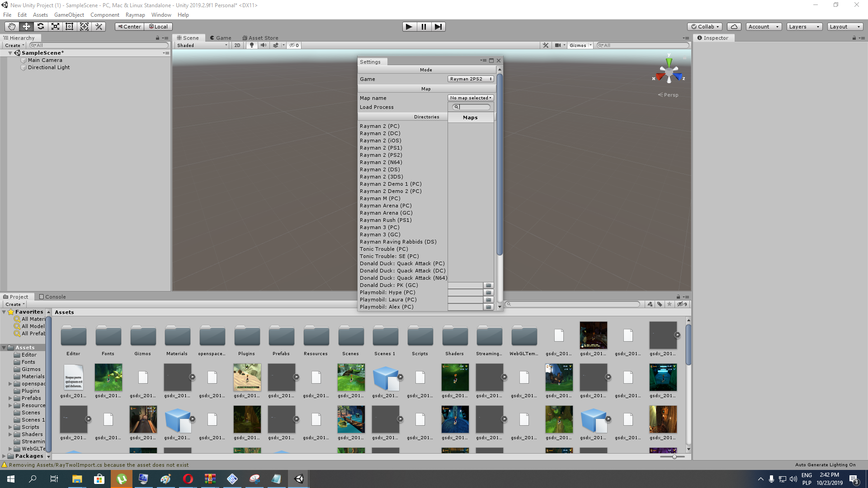Screen dimensions: 868x488
Task: Select the Rotate tool
Action: coord(41,27)
